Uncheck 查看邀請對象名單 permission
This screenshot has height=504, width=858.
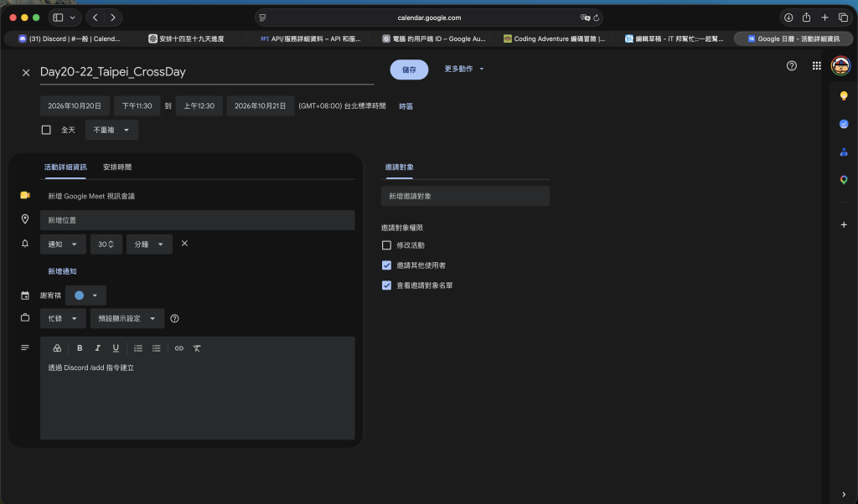386,285
